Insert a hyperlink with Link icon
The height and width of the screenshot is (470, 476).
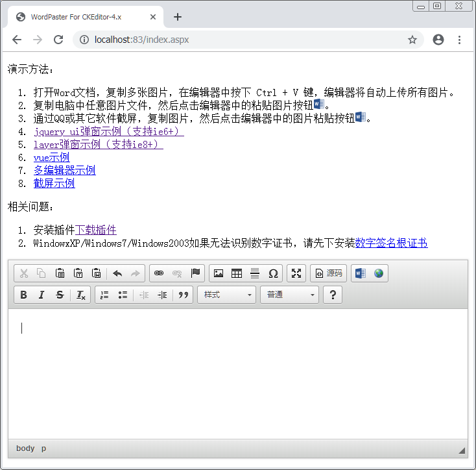click(159, 273)
